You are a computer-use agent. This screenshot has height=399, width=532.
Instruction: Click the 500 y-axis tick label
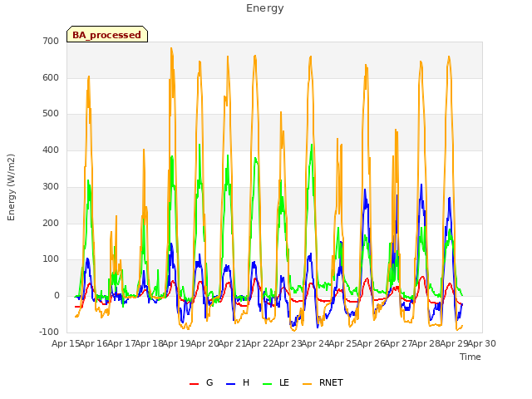coord(51,114)
